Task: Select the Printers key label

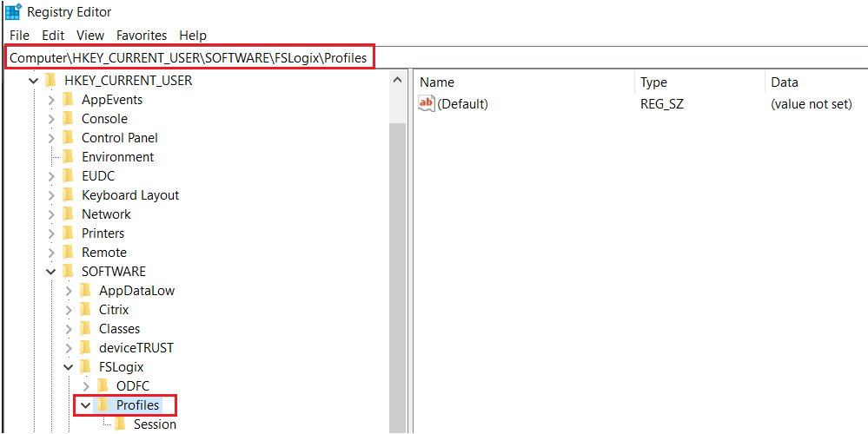Action: click(103, 233)
